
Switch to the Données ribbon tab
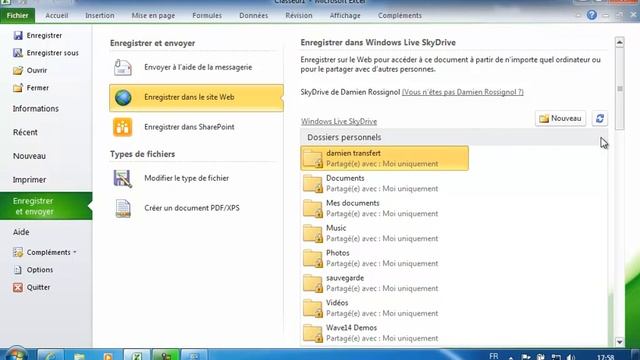point(253,16)
